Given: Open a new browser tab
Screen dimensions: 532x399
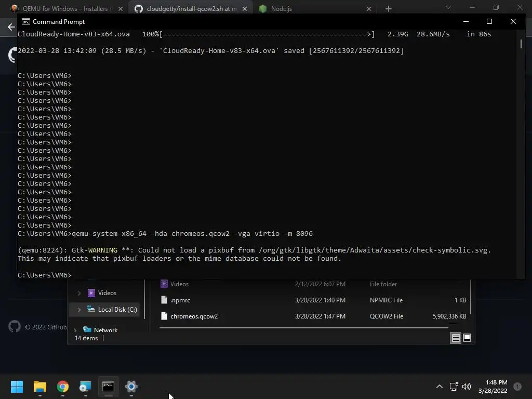Looking at the screenshot, I should 389,9.
